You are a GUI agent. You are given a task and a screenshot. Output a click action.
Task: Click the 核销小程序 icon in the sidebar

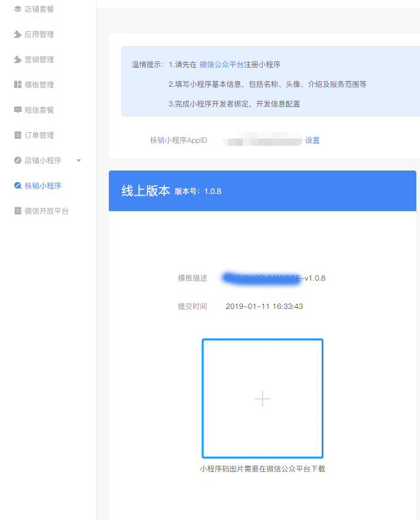click(18, 185)
